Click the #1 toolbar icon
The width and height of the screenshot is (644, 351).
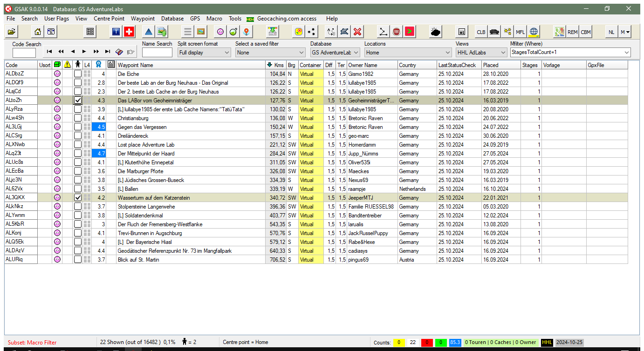(x=462, y=32)
